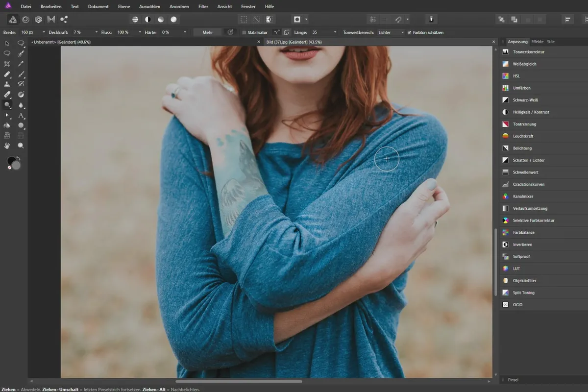The width and height of the screenshot is (588, 392).
Task: Select the Hand view tool
Action: tap(7, 146)
